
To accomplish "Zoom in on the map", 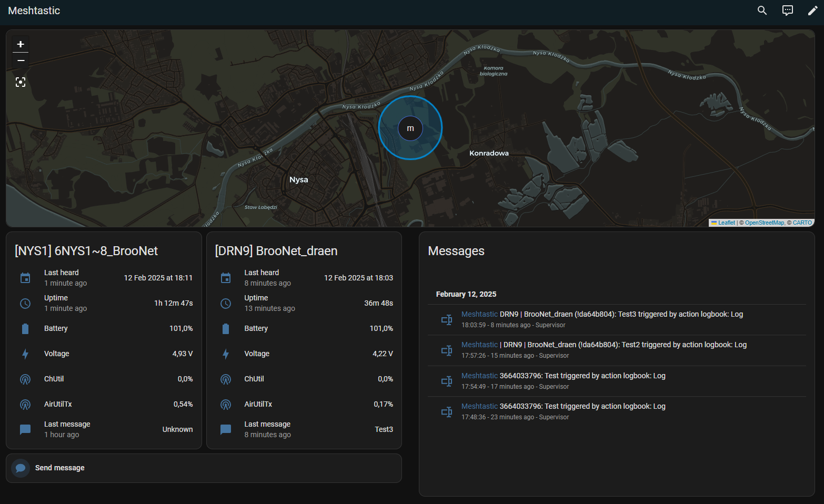I will (21, 44).
